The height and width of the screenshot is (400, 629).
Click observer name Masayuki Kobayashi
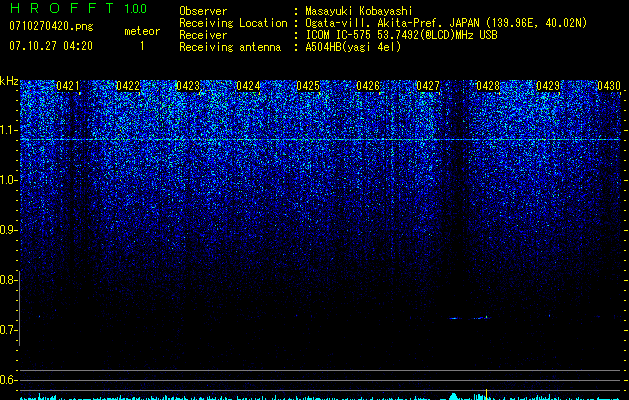359,11
